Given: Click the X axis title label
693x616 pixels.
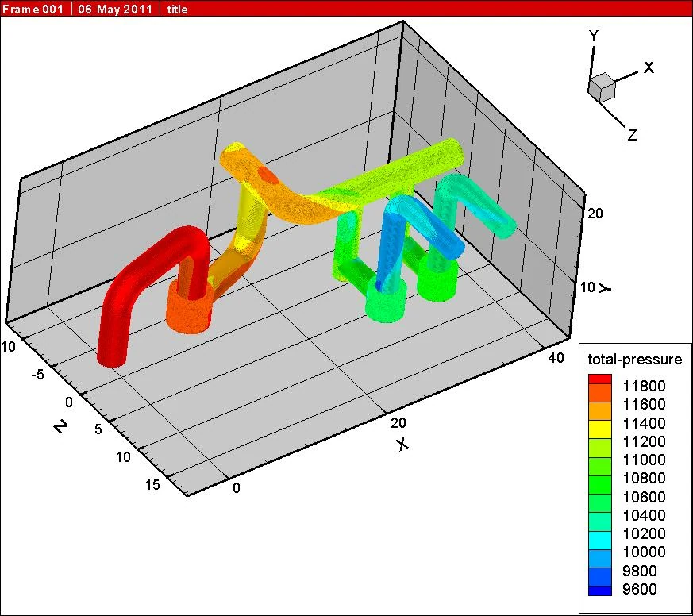Looking at the screenshot, I should coord(402,443).
